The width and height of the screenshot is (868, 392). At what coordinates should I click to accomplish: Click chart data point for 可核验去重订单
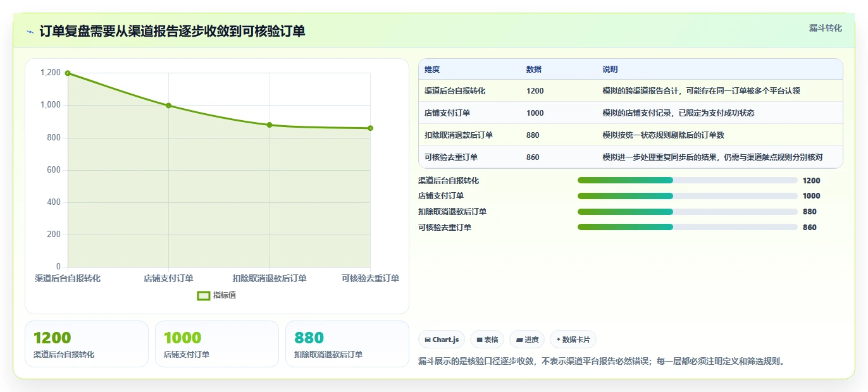pos(370,128)
